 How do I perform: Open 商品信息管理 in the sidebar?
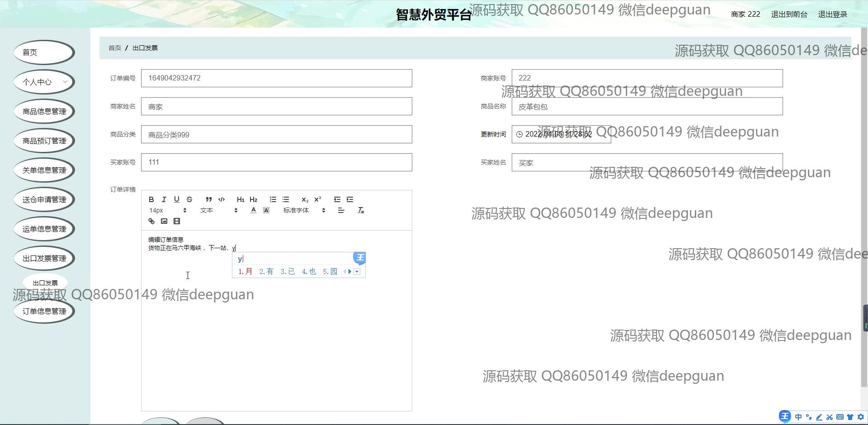44,111
